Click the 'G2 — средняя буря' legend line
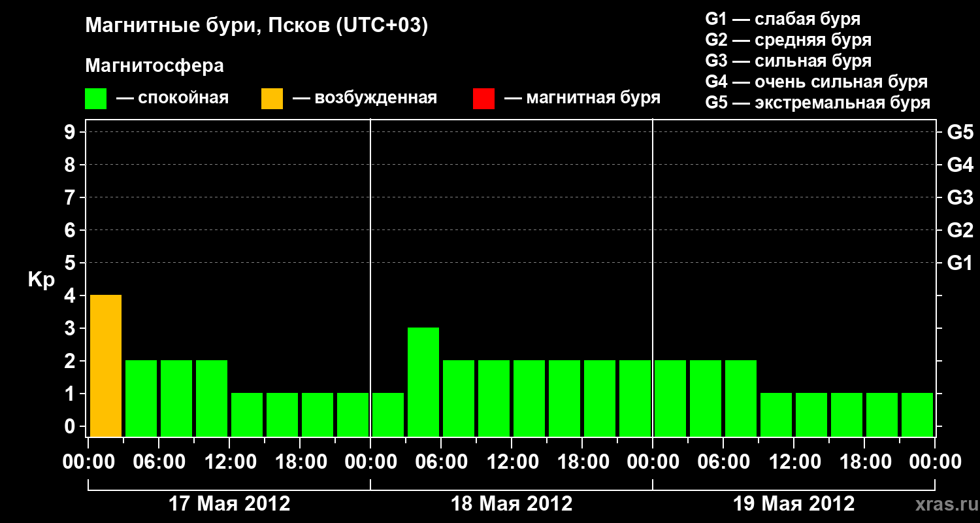The width and height of the screenshot is (980, 523). 789,40
